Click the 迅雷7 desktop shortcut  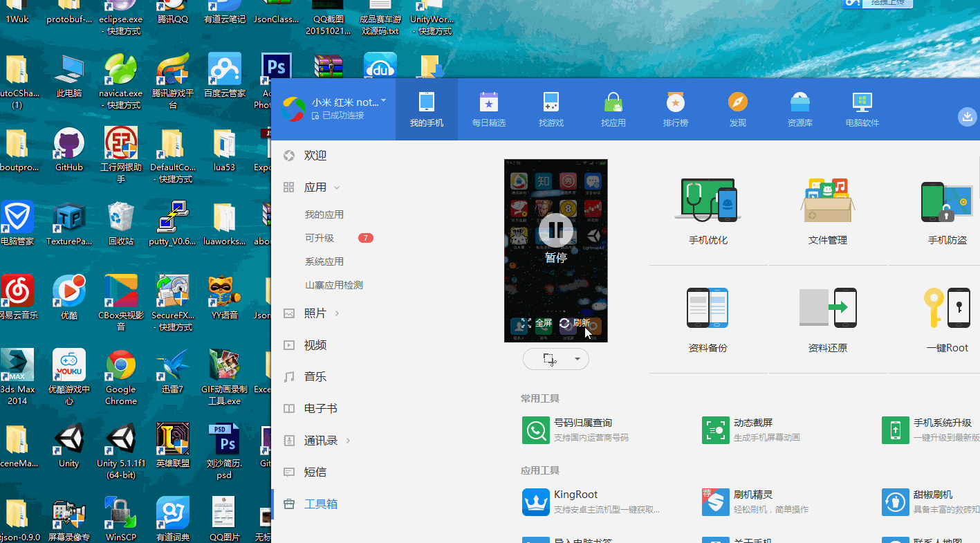173,371
